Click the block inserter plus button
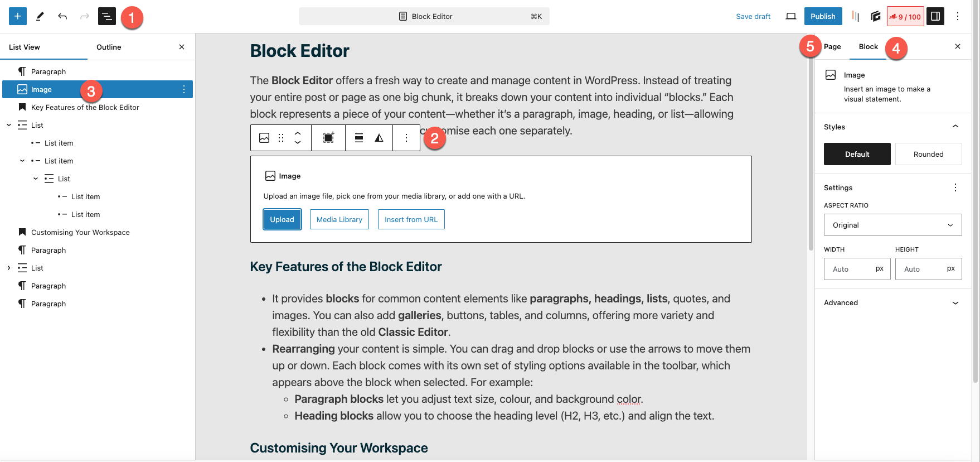 point(18,16)
